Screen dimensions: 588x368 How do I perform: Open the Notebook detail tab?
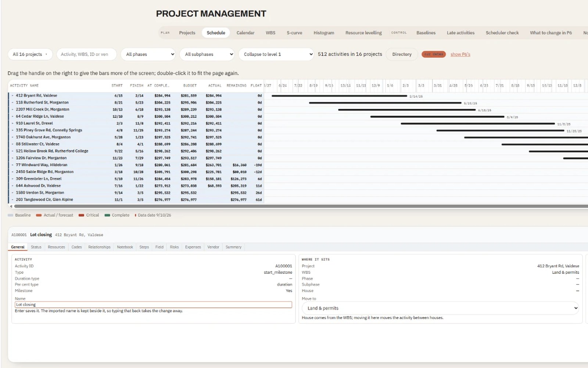(x=125, y=247)
